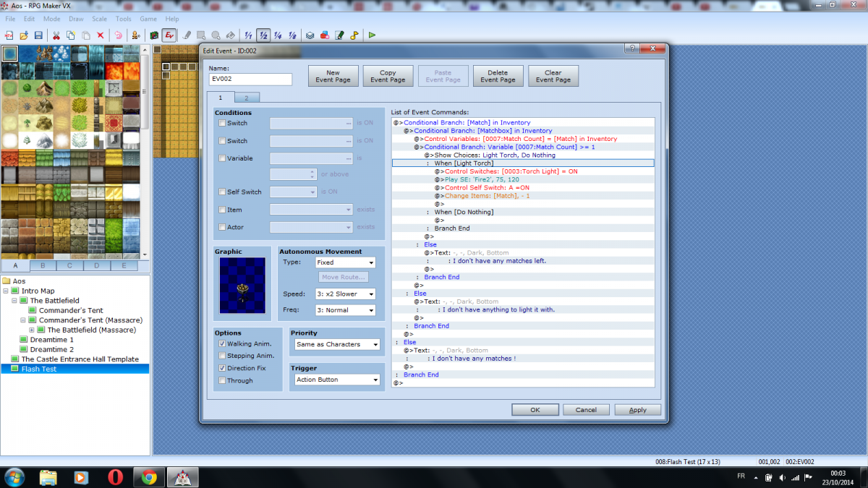Switch to event page tab 2
The image size is (868, 488).
(246, 98)
